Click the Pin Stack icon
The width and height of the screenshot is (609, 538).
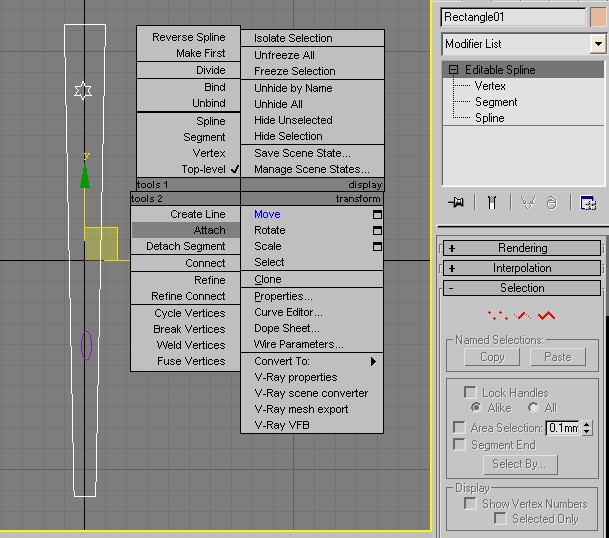pyautogui.click(x=457, y=202)
